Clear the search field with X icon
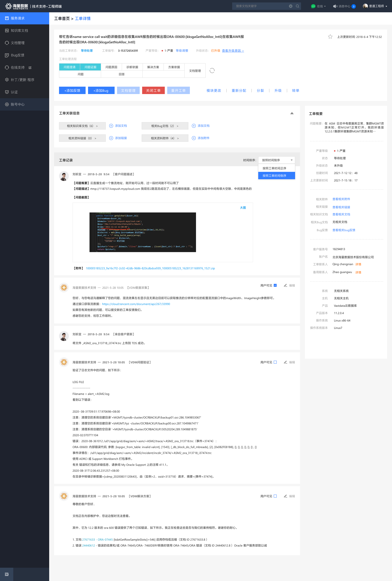Viewport: 392px width, 581px height. click(x=291, y=6)
